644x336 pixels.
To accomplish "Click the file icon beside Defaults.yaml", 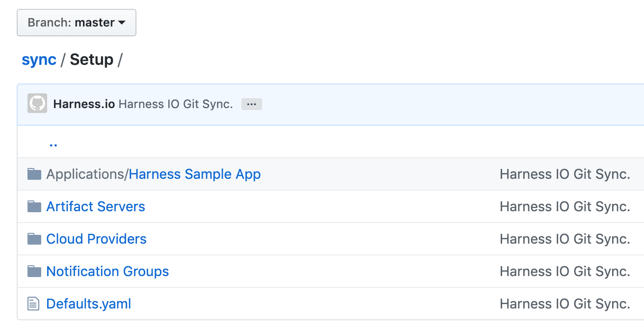I will click(x=33, y=304).
